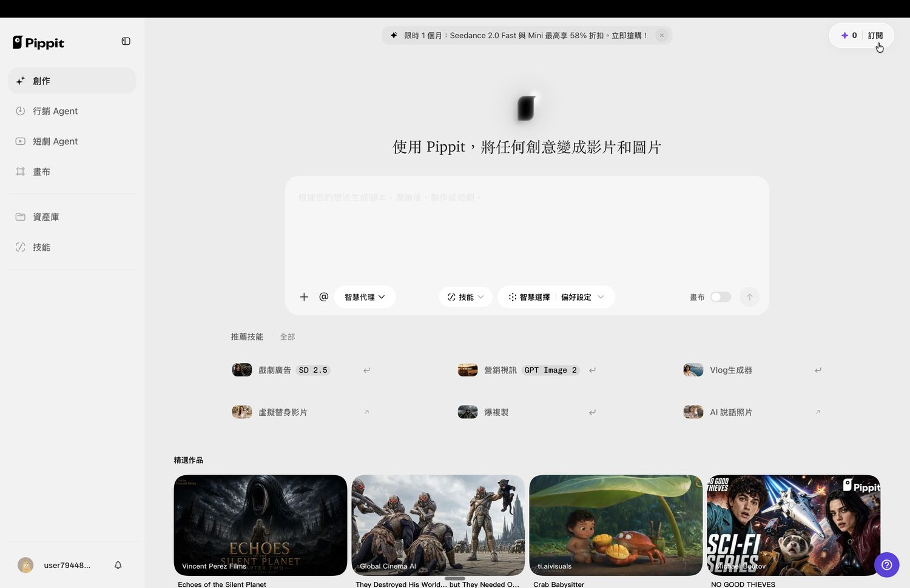Click the Seedance 2.0 promotion banner text
Image resolution: width=910 pixels, height=588 pixels.
tap(526, 36)
